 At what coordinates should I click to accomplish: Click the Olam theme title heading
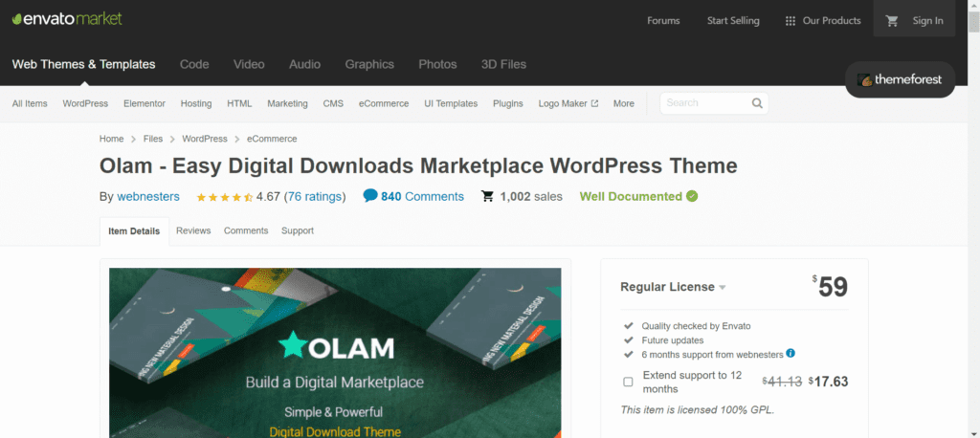(x=418, y=166)
